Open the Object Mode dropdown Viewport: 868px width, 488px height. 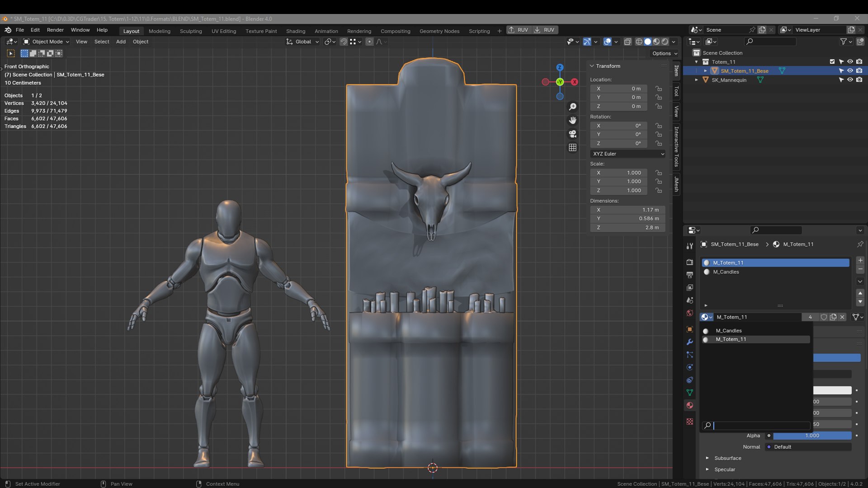[46, 42]
